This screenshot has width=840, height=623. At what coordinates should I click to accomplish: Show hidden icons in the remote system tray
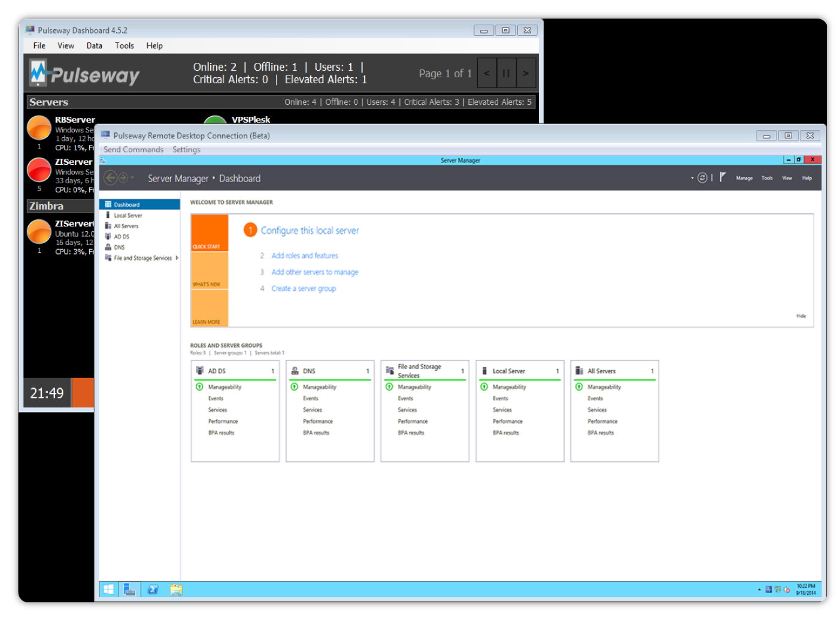(x=759, y=589)
